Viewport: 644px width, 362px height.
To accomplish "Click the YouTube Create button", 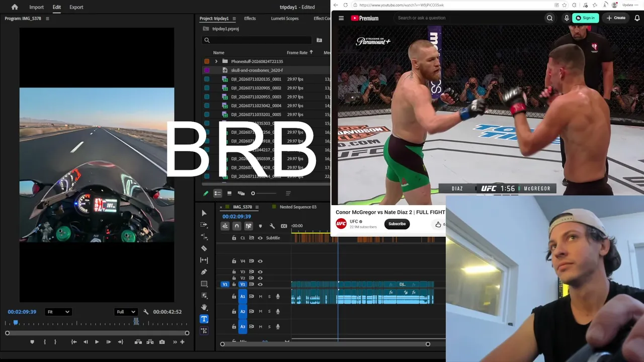I will pos(616,18).
